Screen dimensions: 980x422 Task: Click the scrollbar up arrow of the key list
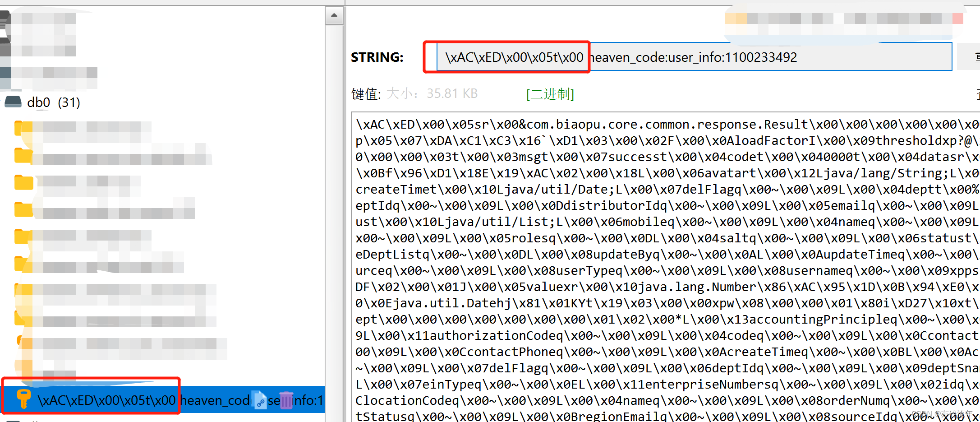pyautogui.click(x=334, y=15)
